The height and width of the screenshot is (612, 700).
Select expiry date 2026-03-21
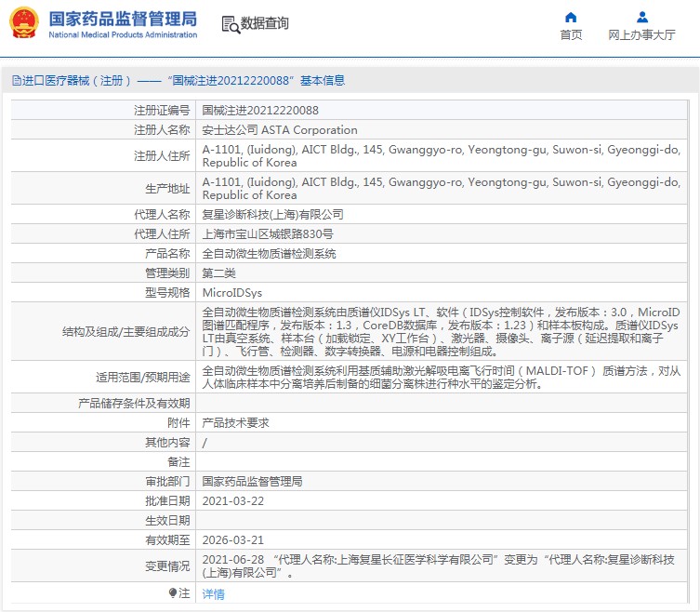click(x=233, y=540)
